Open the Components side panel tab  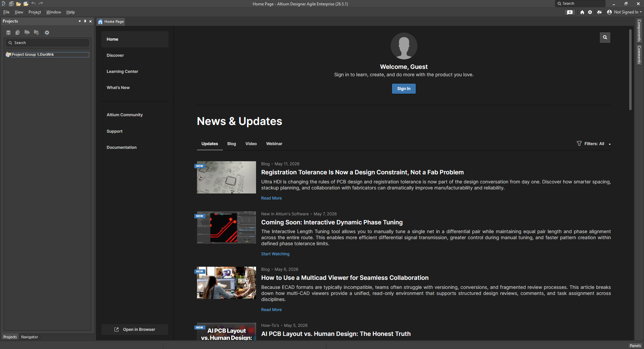(639, 31)
